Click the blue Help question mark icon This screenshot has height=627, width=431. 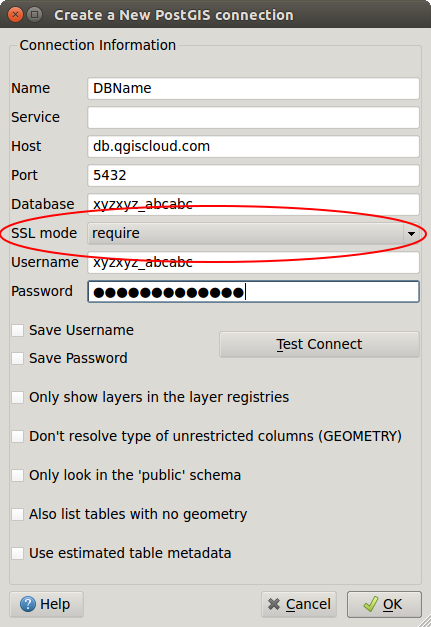point(28,604)
